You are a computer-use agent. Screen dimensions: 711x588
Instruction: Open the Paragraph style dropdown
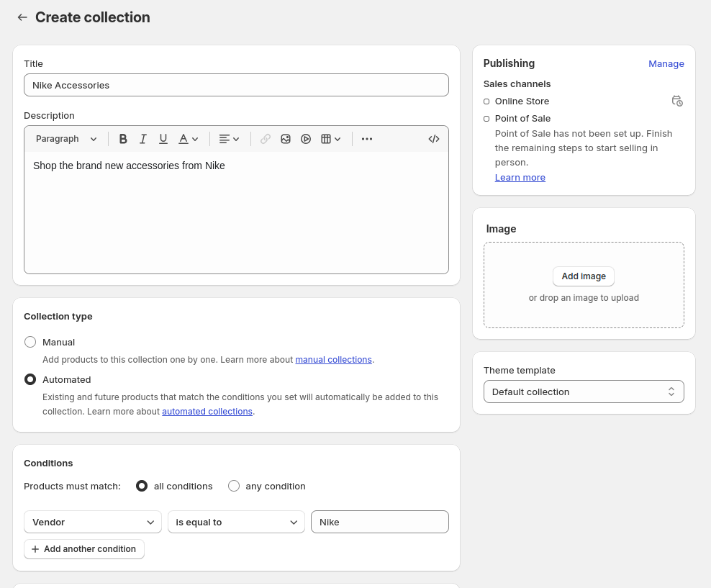[66, 139]
